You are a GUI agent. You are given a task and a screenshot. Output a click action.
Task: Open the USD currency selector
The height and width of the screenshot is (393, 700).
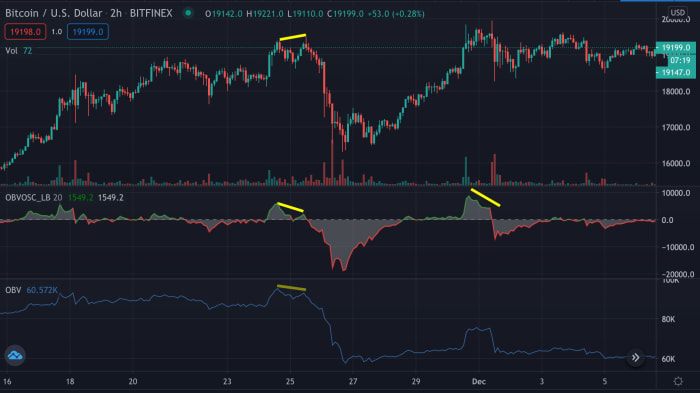pos(678,13)
